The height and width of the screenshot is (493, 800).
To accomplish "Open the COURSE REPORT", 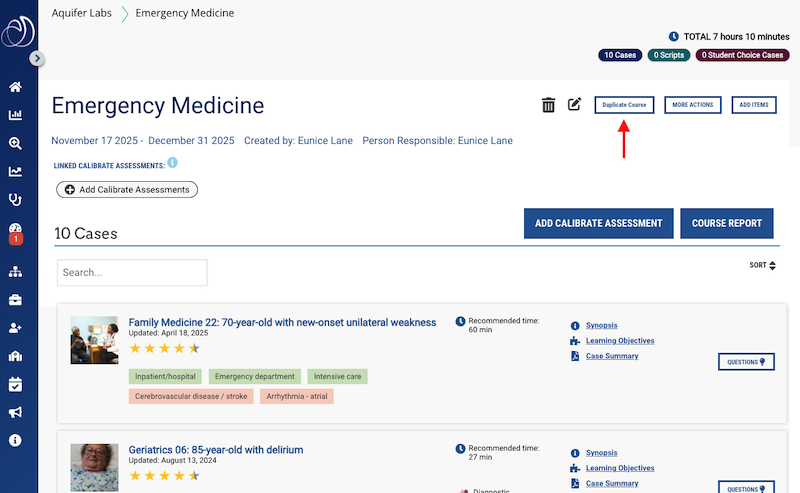I will pos(727,223).
